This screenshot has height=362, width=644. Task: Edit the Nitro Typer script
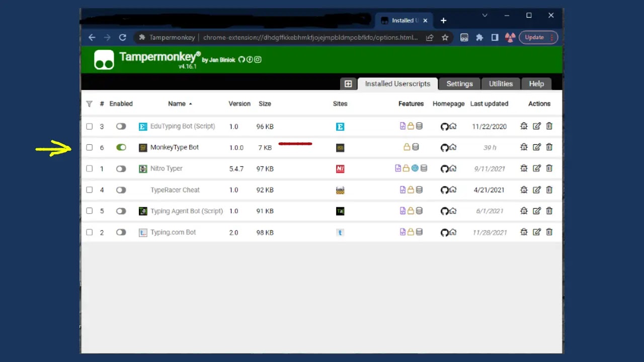point(537,168)
